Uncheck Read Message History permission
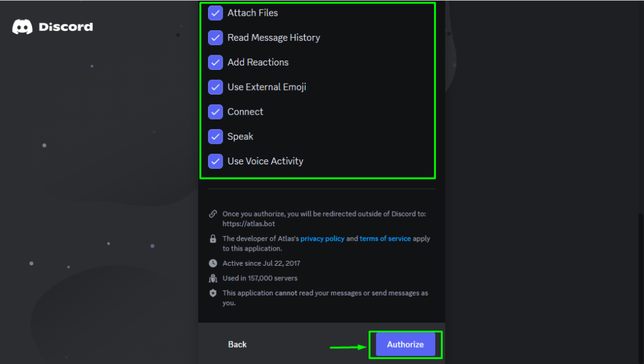This screenshot has height=364, width=644. [215, 38]
